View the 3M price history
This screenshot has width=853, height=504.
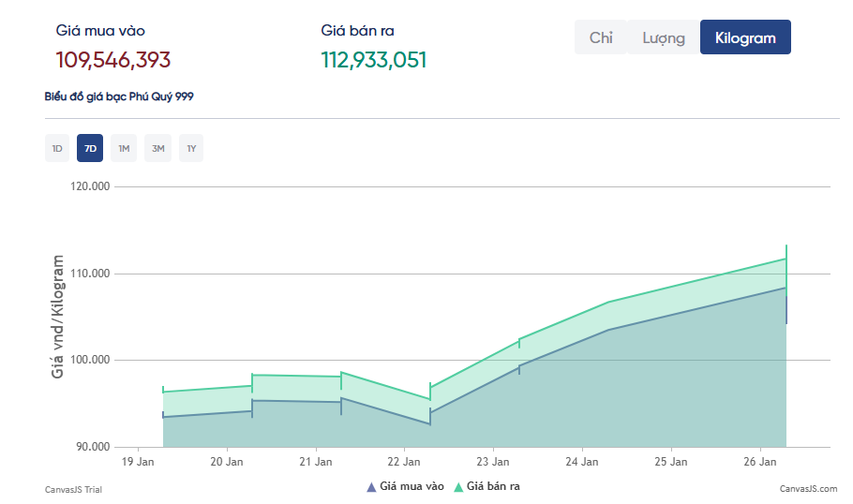(157, 148)
